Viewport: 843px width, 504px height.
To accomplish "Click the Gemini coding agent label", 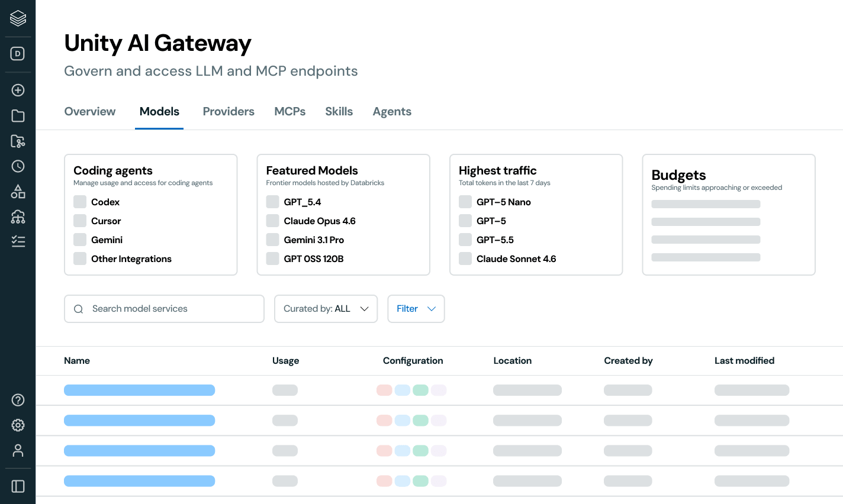I will pos(107,240).
